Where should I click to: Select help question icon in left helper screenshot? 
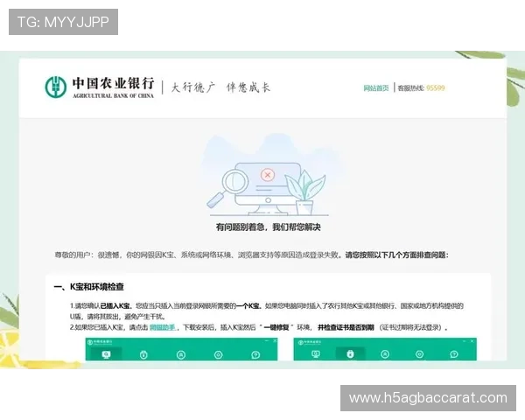point(255,354)
